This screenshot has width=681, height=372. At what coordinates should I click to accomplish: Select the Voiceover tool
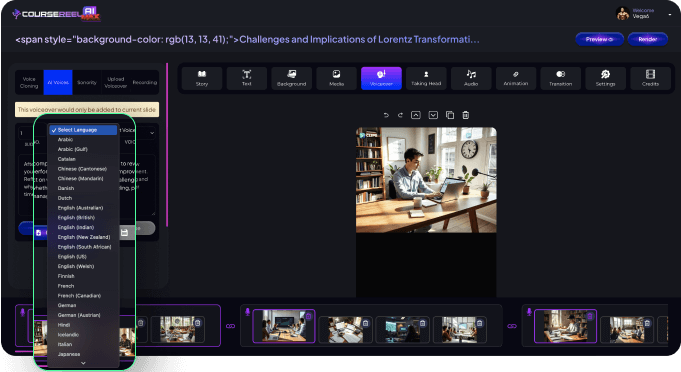click(381, 78)
